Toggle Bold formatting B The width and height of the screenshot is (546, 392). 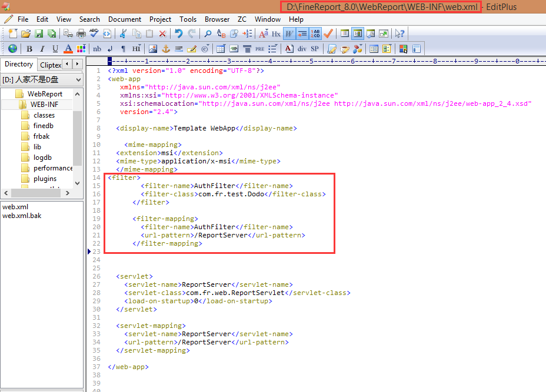[29, 49]
